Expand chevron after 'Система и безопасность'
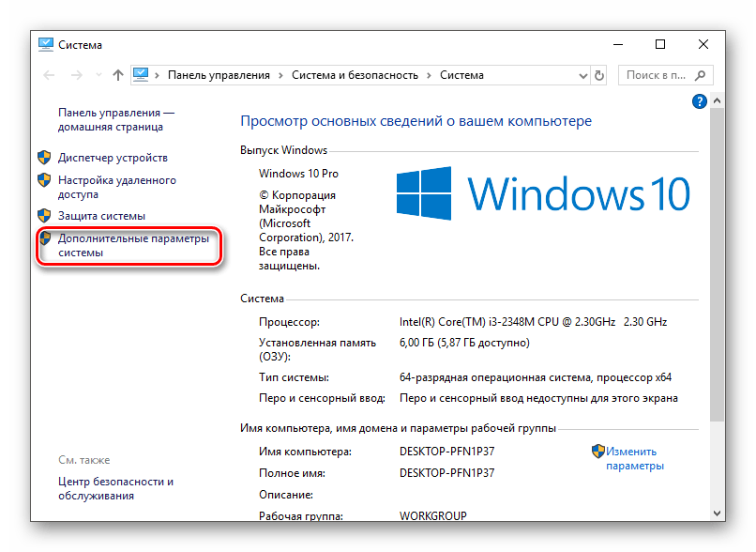This screenshot has width=756, height=552. (429, 76)
